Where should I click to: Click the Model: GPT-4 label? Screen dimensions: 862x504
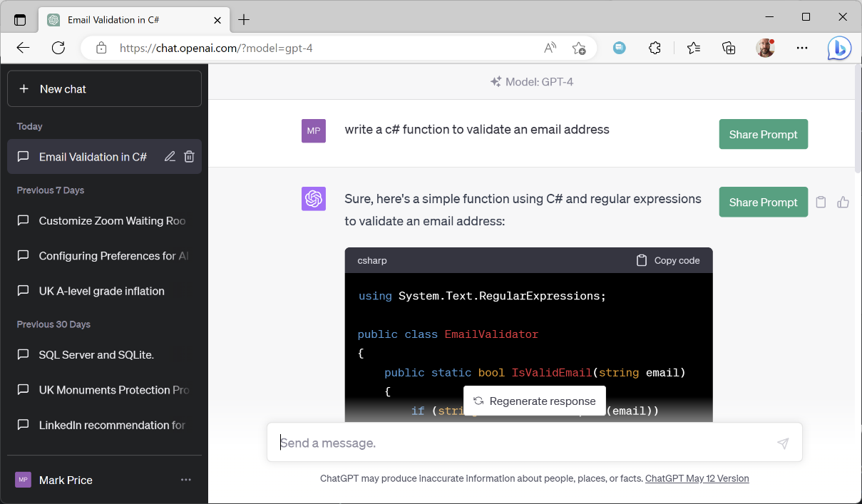[539, 82]
